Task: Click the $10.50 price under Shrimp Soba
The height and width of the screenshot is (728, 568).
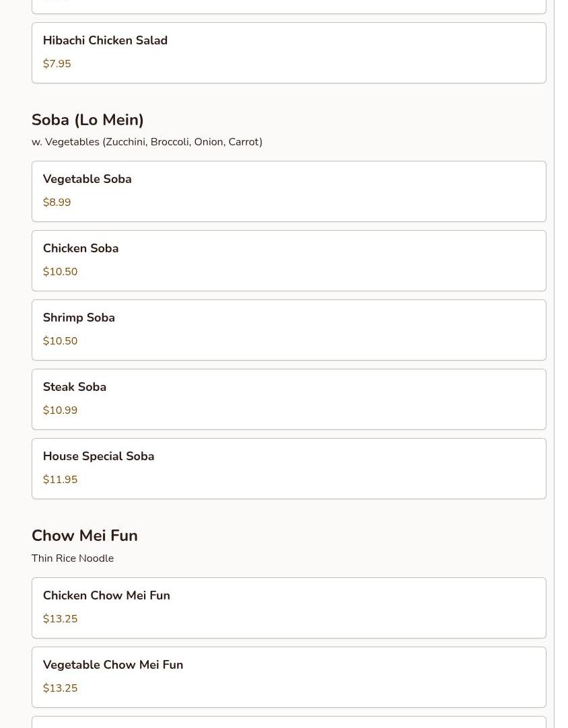Action: click(60, 341)
